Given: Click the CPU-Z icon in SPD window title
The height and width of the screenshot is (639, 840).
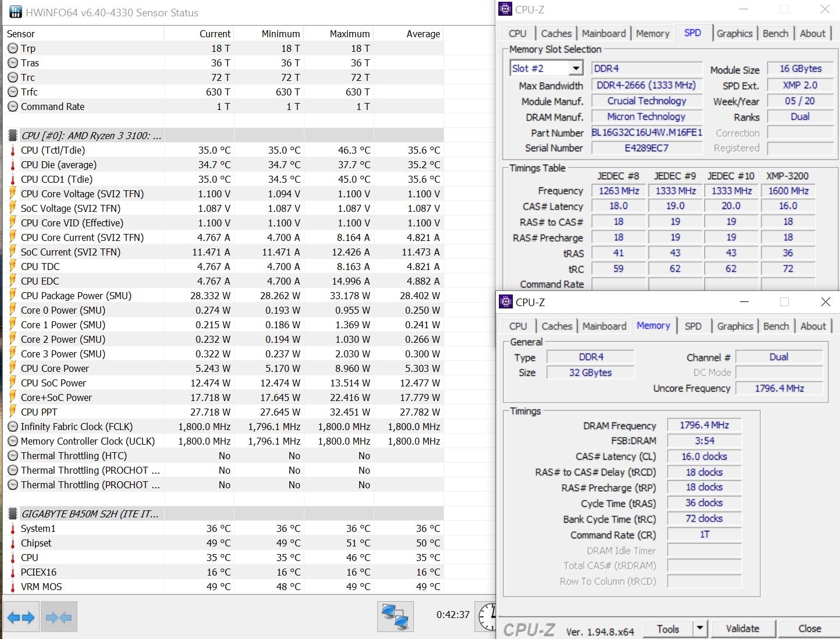Looking at the screenshot, I should tap(506, 9).
